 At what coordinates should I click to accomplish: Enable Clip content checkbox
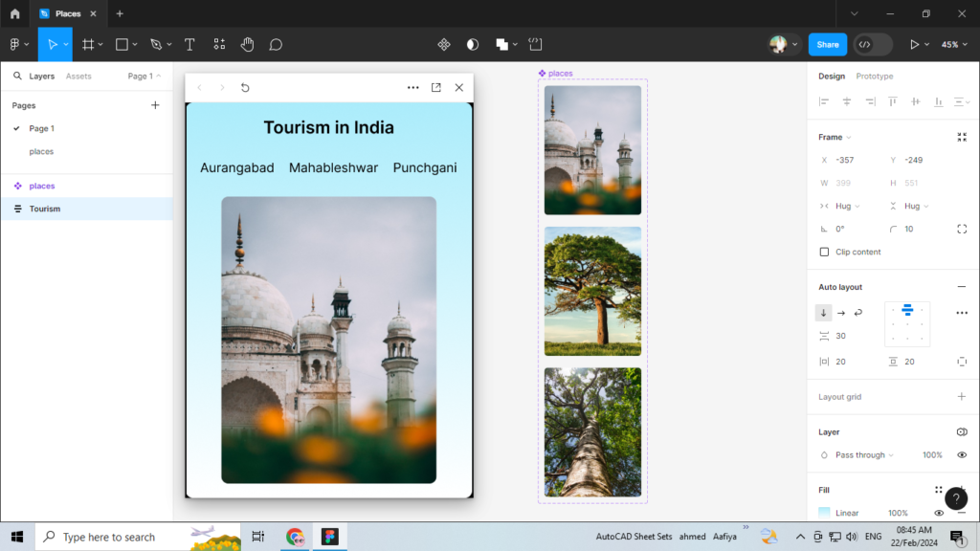coord(824,252)
